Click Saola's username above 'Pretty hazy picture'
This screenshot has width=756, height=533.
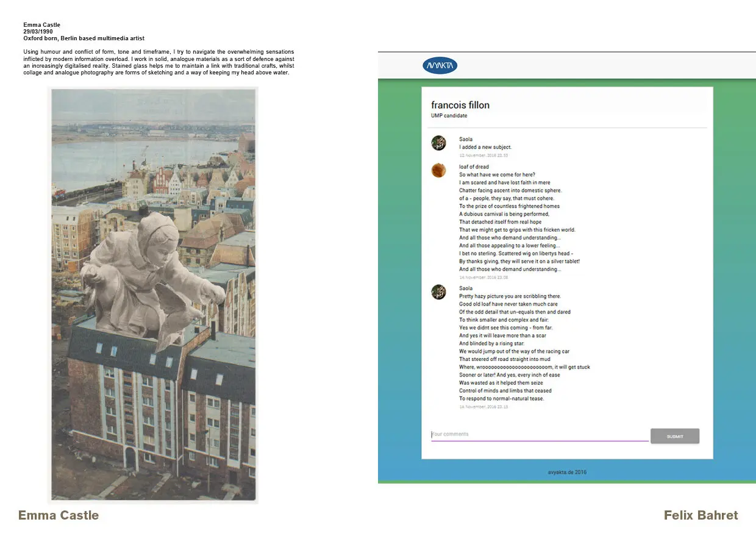pos(466,288)
